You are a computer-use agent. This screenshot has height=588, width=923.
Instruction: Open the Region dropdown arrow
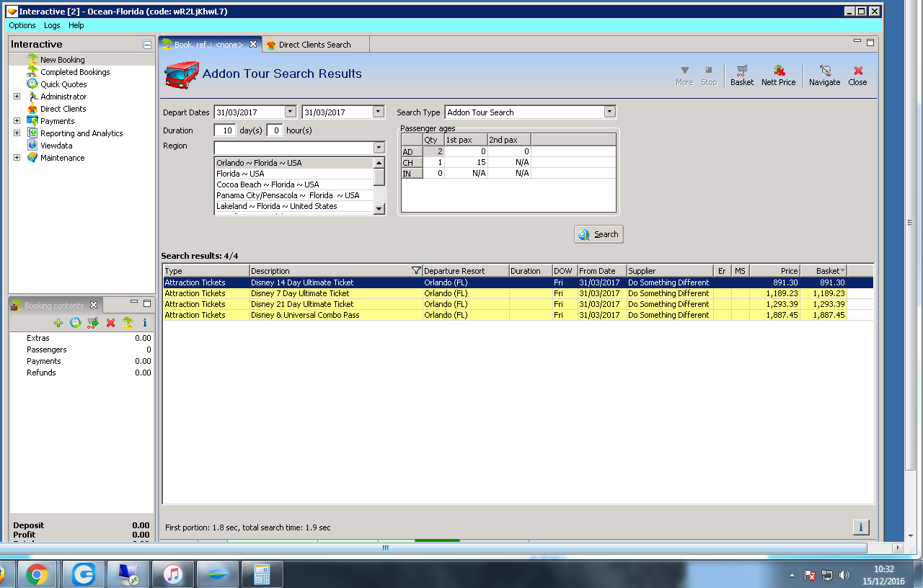pyautogui.click(x=379, y=148)
